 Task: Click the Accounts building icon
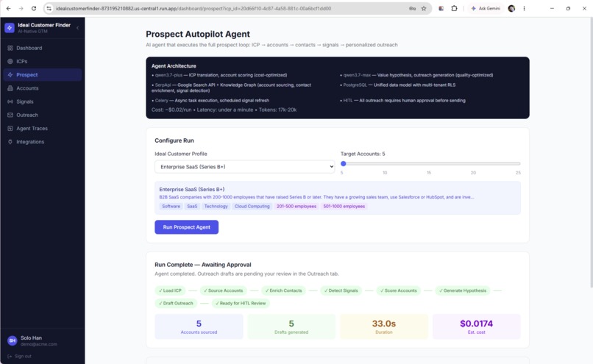click(x=10, y=88)
